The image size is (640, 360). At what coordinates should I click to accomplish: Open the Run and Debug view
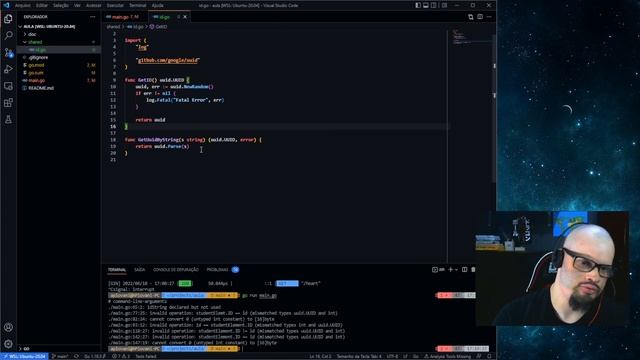click(8, 69)
